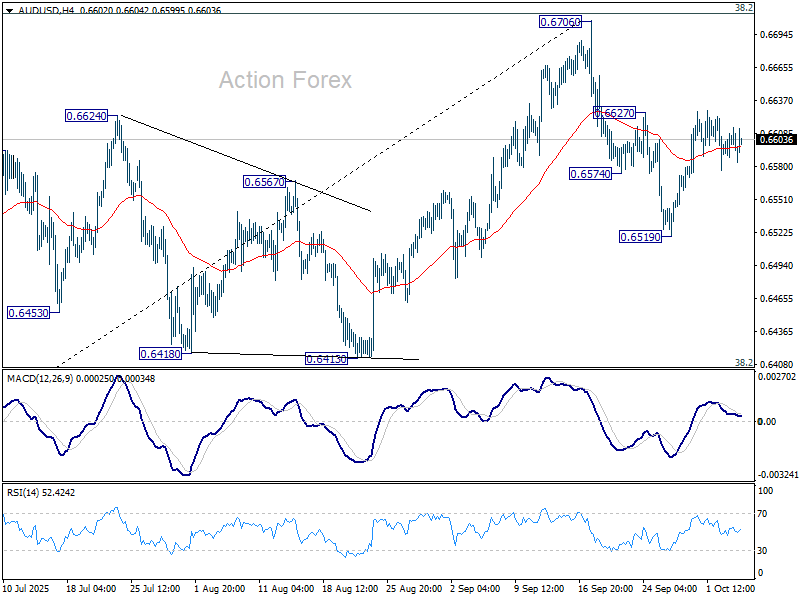Image resolution: width=800 pixels, height=600 pixels.
Task: Click the 0.65800 price axis value
Action: pos(777,166)
